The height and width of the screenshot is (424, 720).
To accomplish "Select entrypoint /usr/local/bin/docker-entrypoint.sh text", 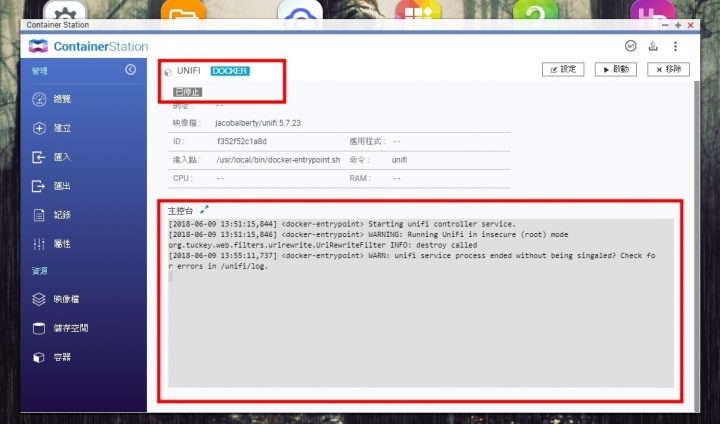I will [x=278, y=160].
